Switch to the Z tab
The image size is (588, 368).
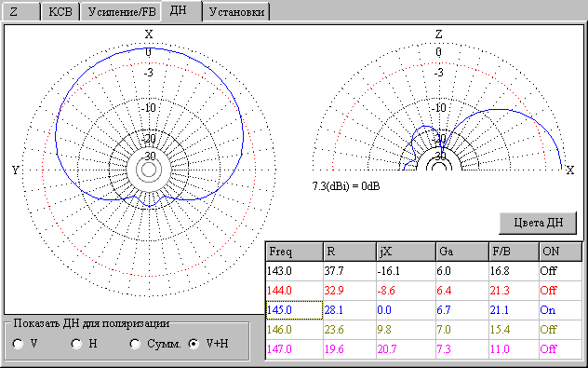20,11
